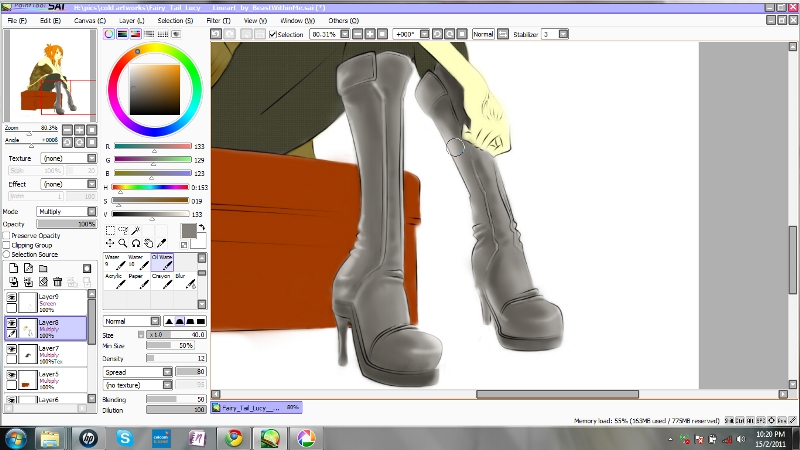Image resolution: width=800 pixels, height=450 pixels.
Task: Open Skype from the taskbar
Action: point(124,438)
